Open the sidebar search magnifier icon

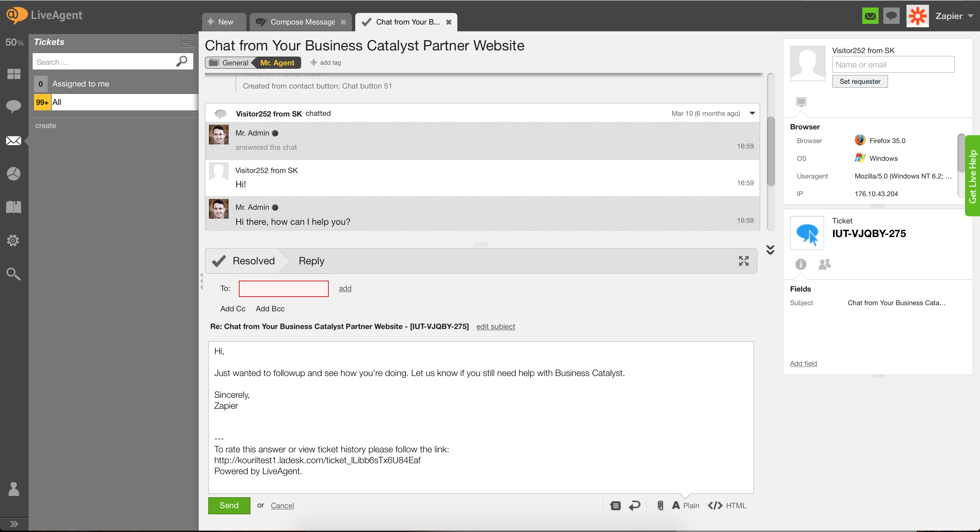click(13, 274)
